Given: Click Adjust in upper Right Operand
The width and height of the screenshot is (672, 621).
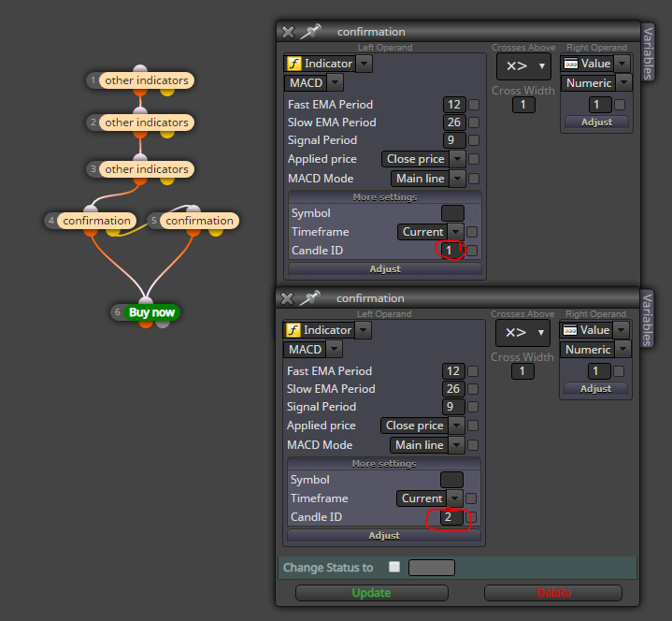Looking at the screenshot, I should coord(596,123).
